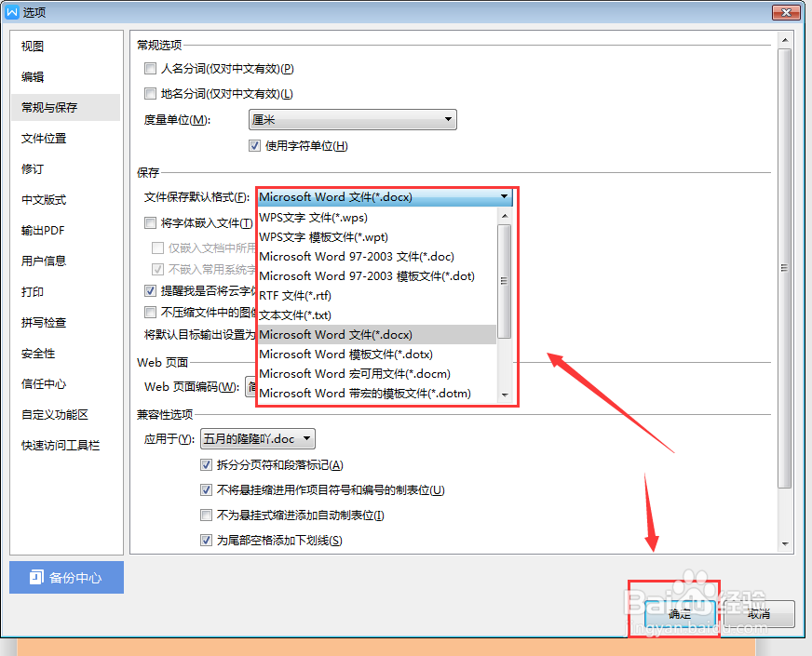Open the 视图 settings page
The image size is (812, 656).
33,47
